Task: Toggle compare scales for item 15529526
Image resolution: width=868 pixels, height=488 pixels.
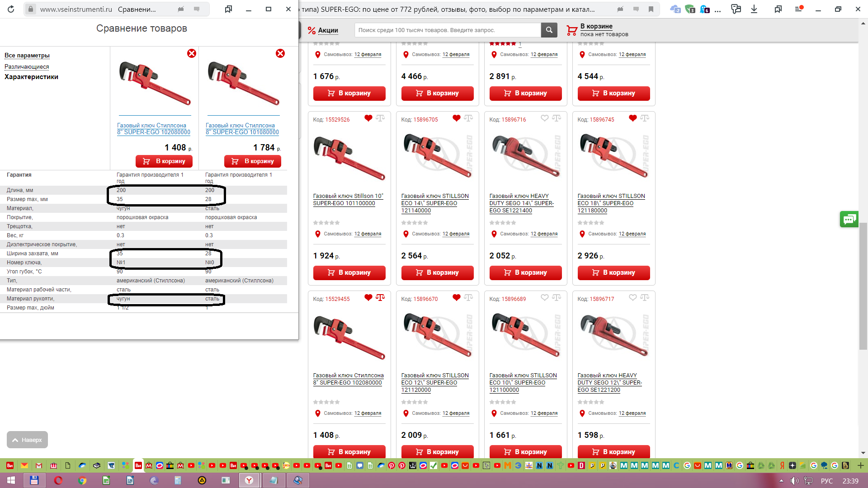Action: (x=380, y=118)
